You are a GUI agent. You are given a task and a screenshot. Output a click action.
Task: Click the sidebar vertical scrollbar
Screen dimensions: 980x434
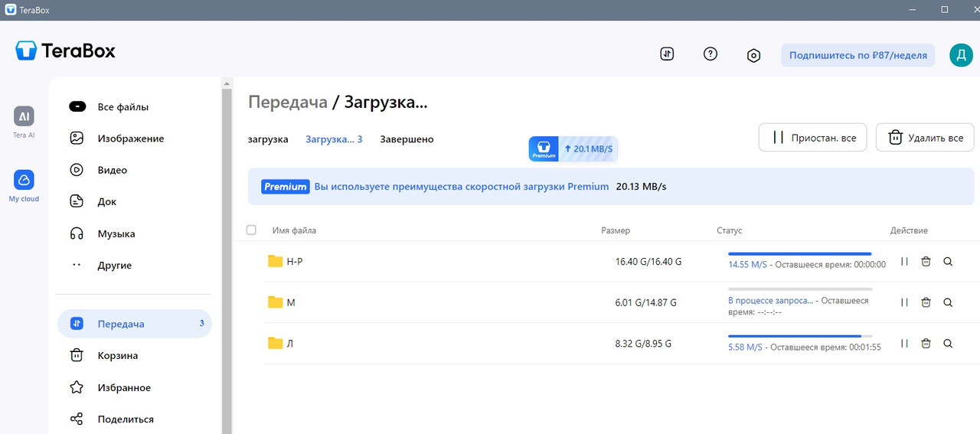pyautogui.click(x=227, y=260)
